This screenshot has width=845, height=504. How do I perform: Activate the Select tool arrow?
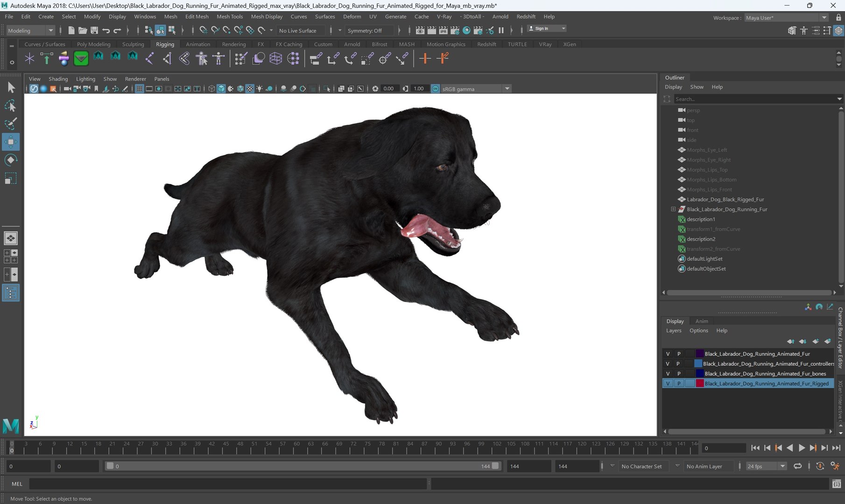10,87
